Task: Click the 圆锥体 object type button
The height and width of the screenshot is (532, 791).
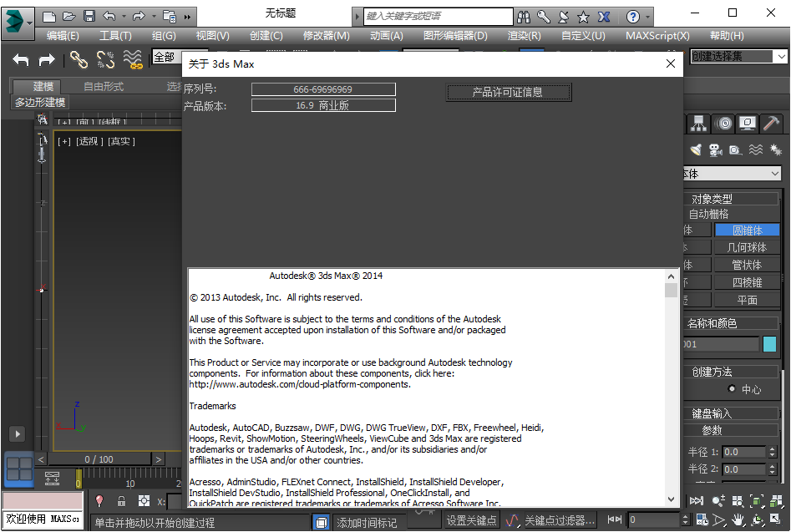Action: [747, 231]
